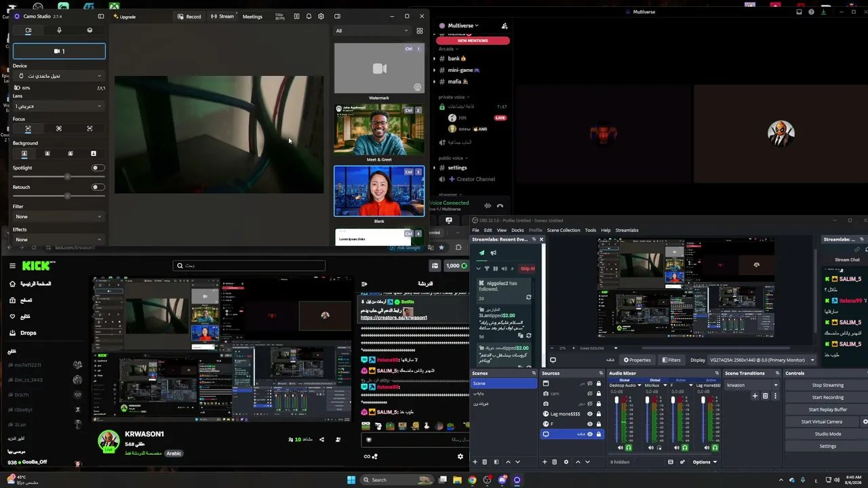Toggle Camo Studio's right sidebar panel icon
The width and height of the screenshot is (868, 488).
(338, 16)
